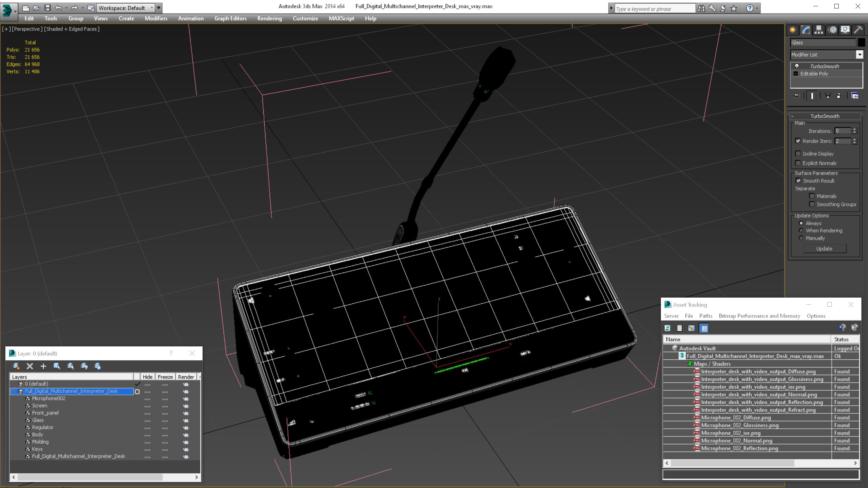Toggle TurboSmooth modifier lightbulb visibility
Viewport: 868px width, 488px height.
[x=797, y=66]
